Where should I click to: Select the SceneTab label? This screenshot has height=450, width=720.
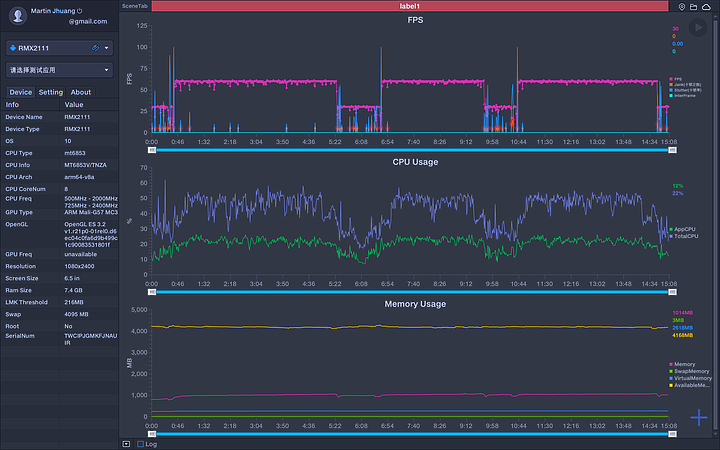[x=135, y=6]
